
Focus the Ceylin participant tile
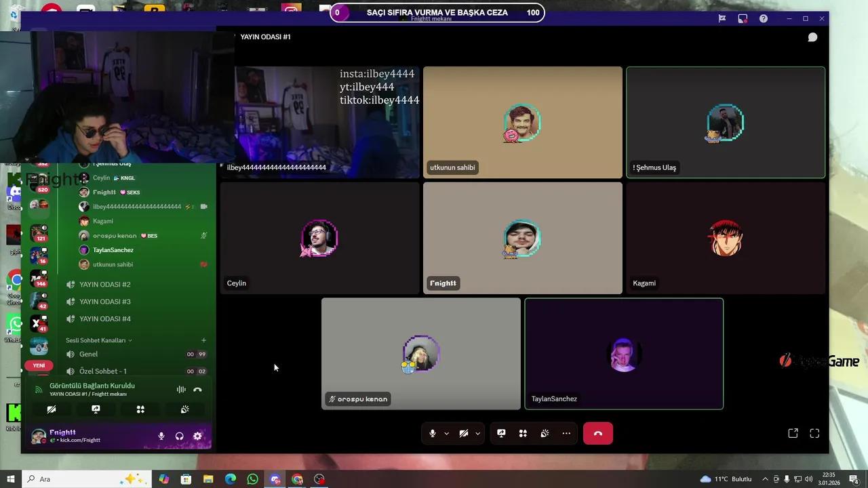pyautogui.click(x=319, y=238)
